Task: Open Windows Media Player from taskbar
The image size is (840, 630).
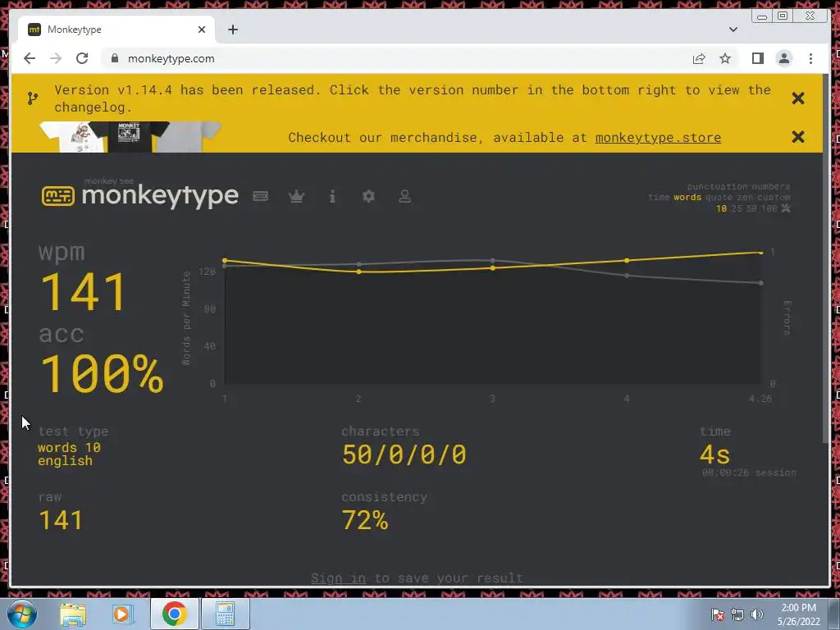Action: [122, 614]
